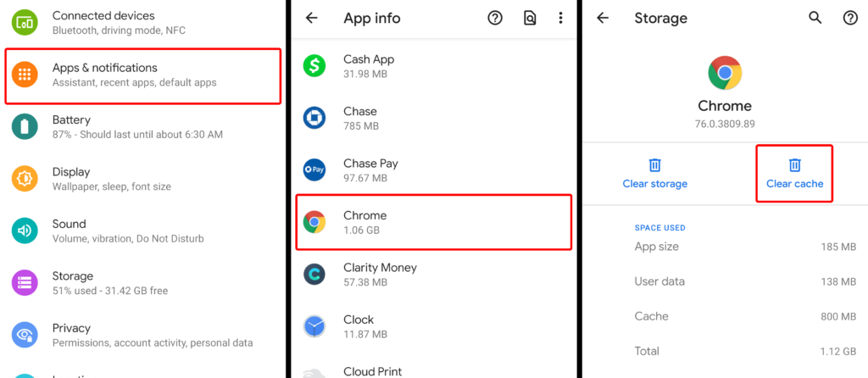Tap the search magnifier in Storage header
Screen dimensions: 868x378
tap(815, 18)
